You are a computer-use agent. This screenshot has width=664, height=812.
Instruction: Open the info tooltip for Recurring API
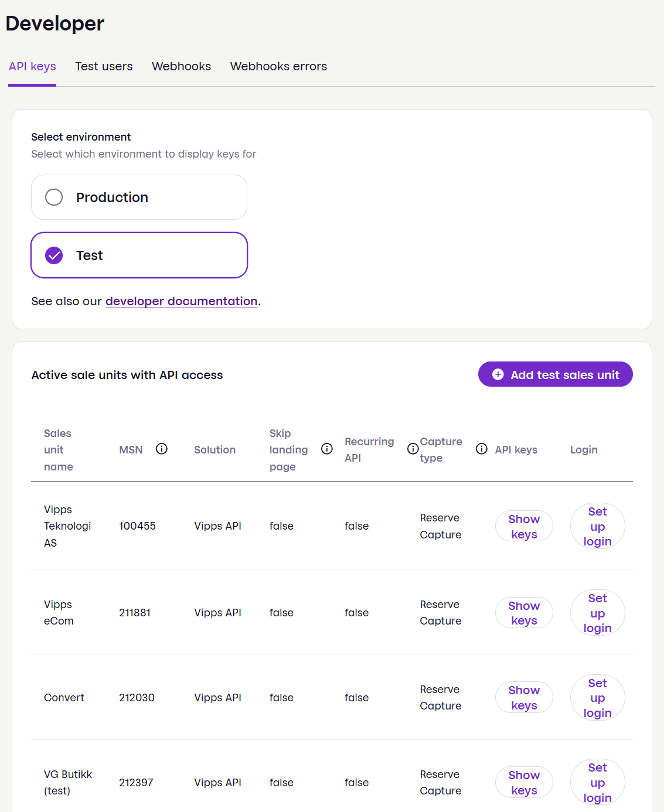coord(413,448)
